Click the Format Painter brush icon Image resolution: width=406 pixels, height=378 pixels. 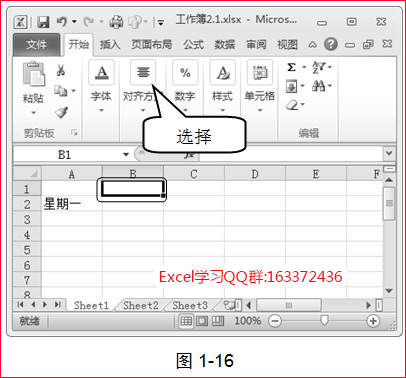62,112
